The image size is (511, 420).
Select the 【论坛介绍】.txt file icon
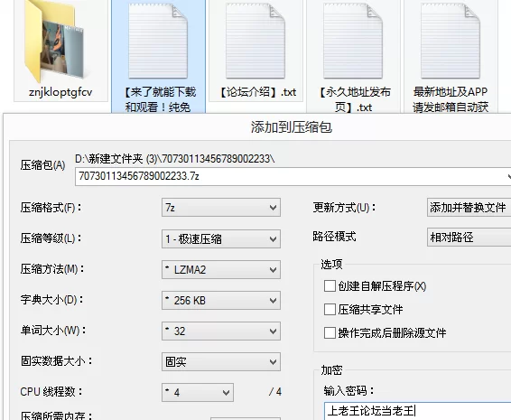pyautogui.click(x=255, y=40)
